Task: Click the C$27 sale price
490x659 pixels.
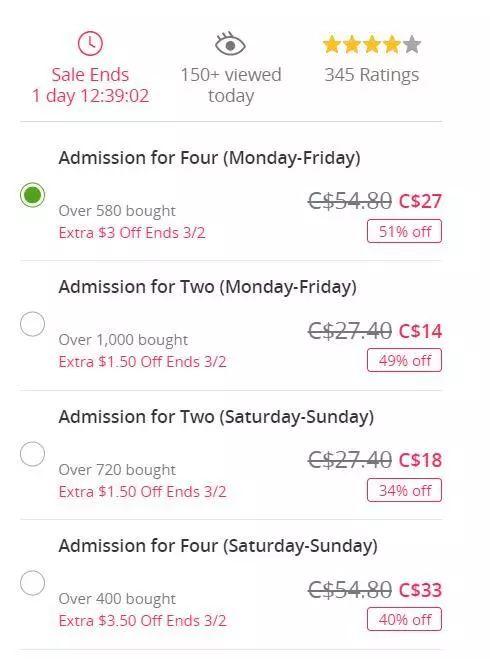Action: (x=420, y=201)
